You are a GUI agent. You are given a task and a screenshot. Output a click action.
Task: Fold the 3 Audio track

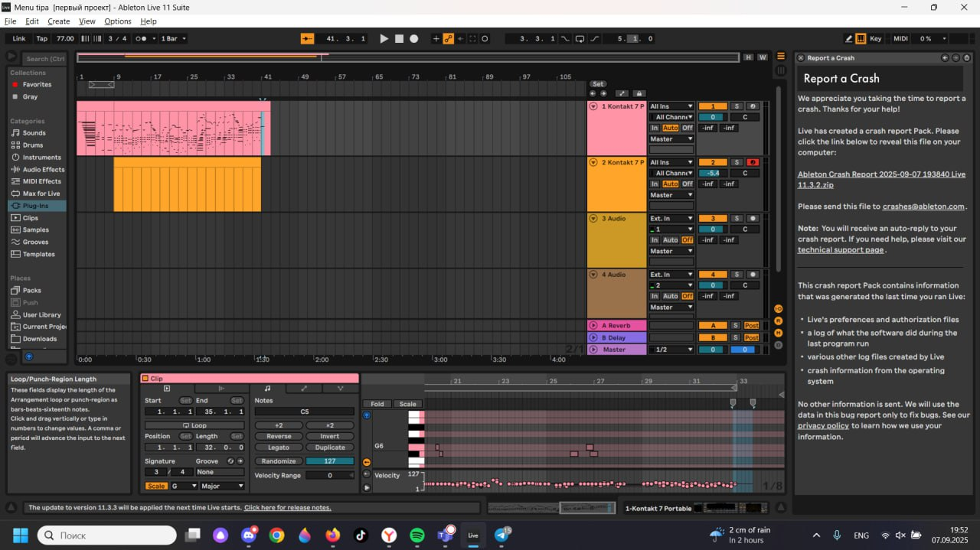[x=593, y=219]
